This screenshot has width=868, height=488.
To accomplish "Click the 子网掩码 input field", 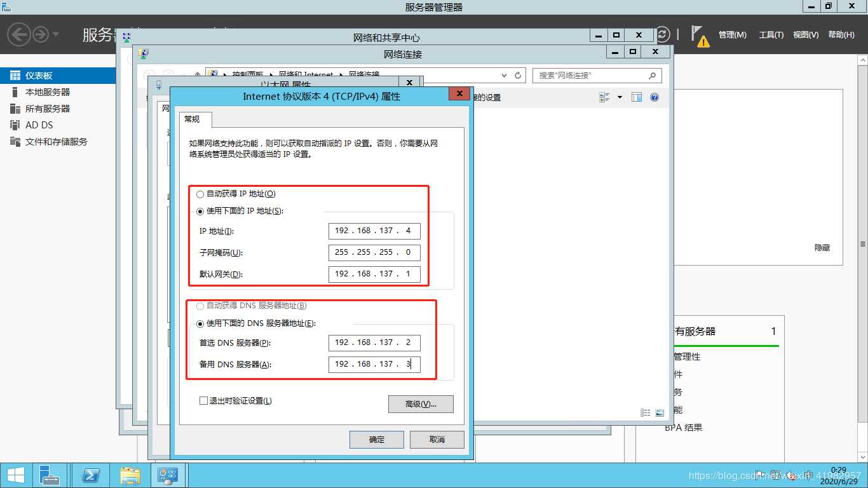I will coord(374,252).
